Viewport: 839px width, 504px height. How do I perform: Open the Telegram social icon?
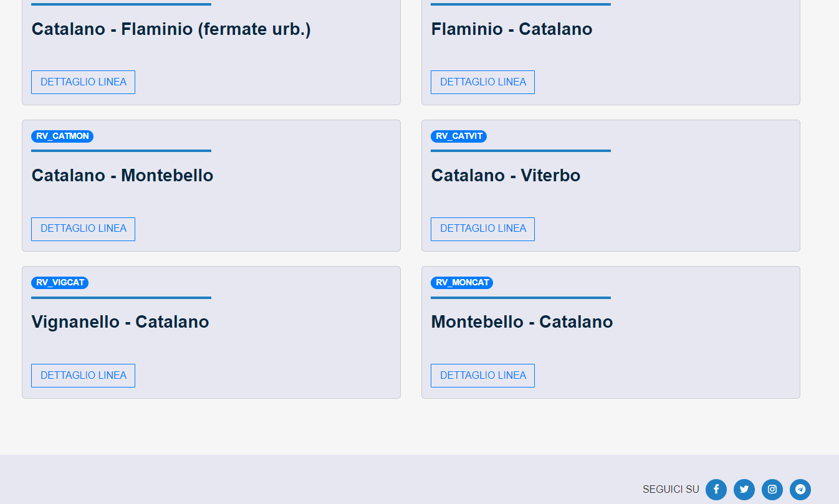[800, 490]
